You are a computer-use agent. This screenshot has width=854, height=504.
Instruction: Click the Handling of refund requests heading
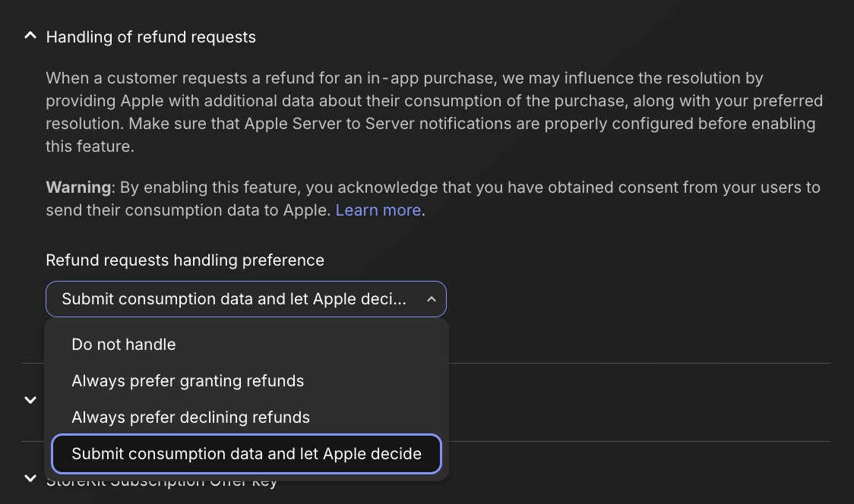(x=150, y=36)
